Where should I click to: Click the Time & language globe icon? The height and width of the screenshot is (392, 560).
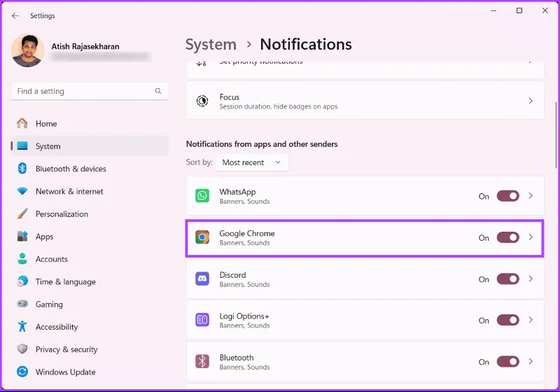(22, 281)
